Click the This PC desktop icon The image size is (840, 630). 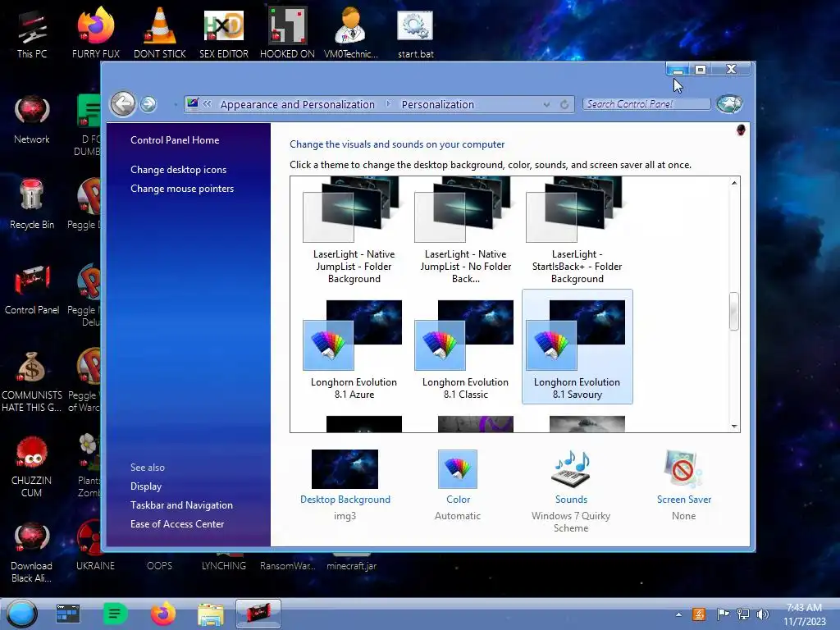coord(32,33)
